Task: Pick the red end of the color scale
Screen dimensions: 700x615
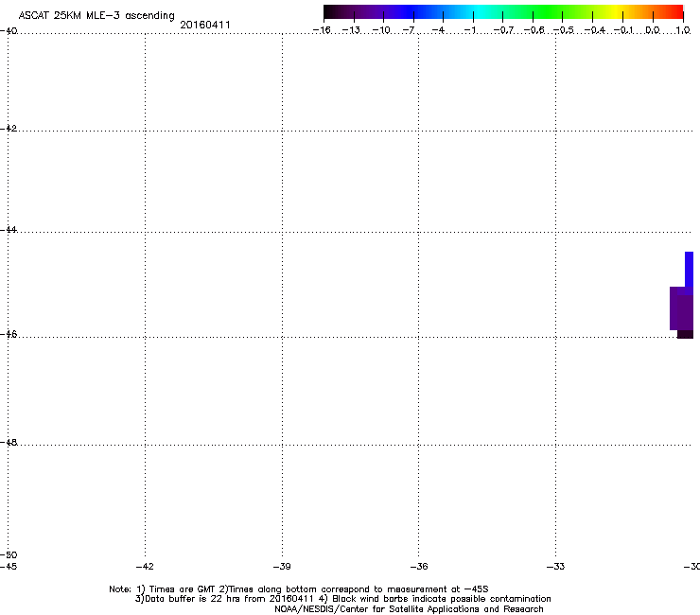Action: pos(676,12)
